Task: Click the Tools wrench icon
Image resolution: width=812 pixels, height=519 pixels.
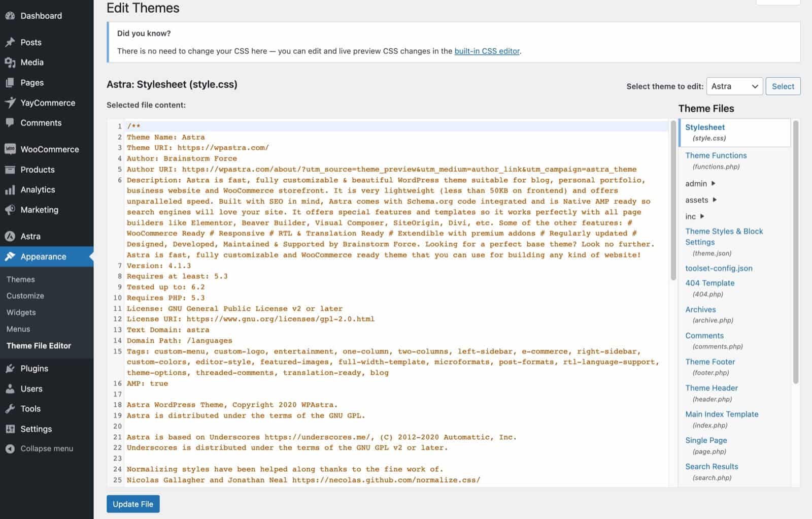Action: click(x=10, y=409)
